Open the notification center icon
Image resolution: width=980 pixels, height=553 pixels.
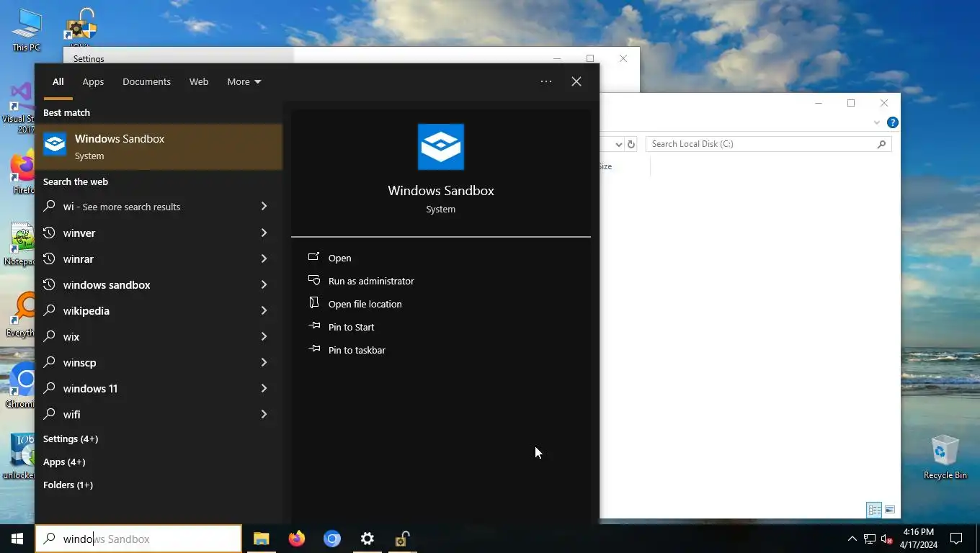[x=956, y=539]
